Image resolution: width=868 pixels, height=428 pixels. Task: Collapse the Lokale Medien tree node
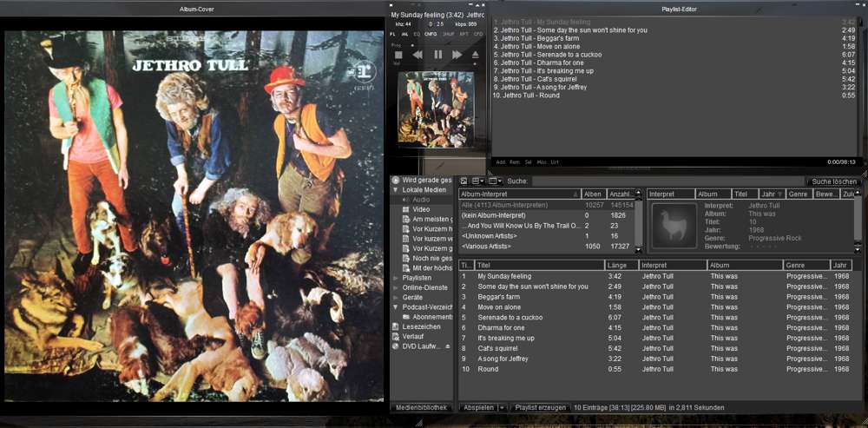click(x=396, y=189)
